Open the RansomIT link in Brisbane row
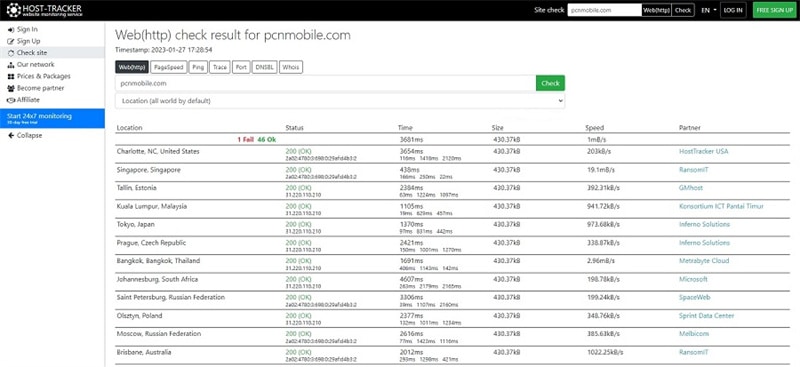 coord(694,353)
